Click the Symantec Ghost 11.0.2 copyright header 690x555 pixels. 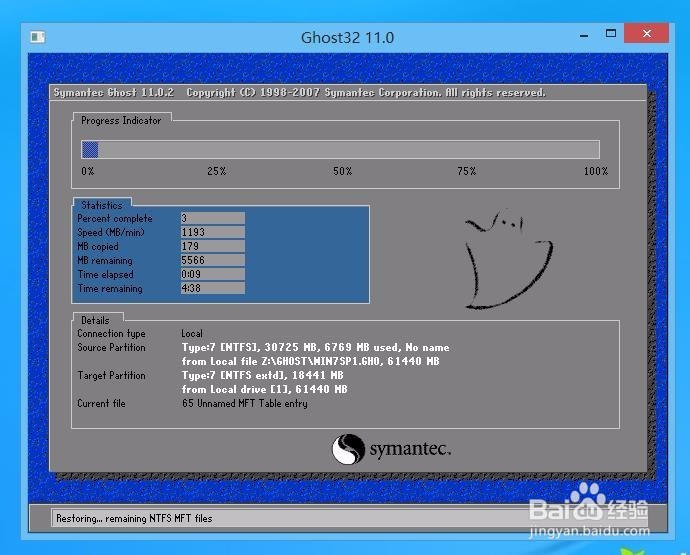click(x=299, y=93)
